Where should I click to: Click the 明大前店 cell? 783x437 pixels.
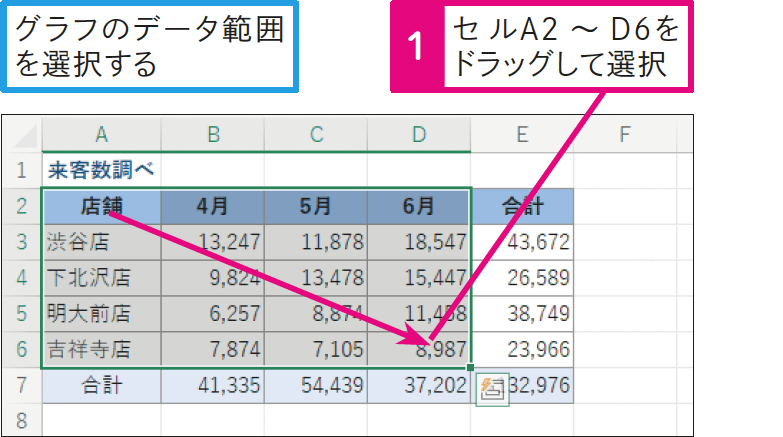101,314
